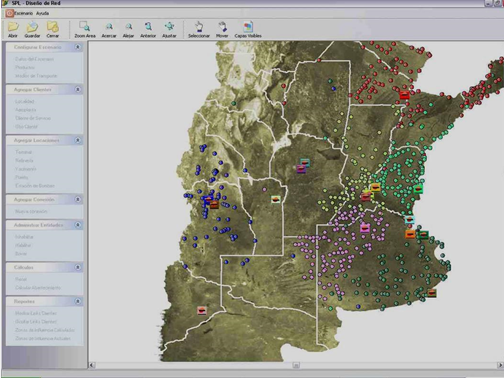
Task: Collapse the Agregar Clientes panel
Action: point(78,89)
